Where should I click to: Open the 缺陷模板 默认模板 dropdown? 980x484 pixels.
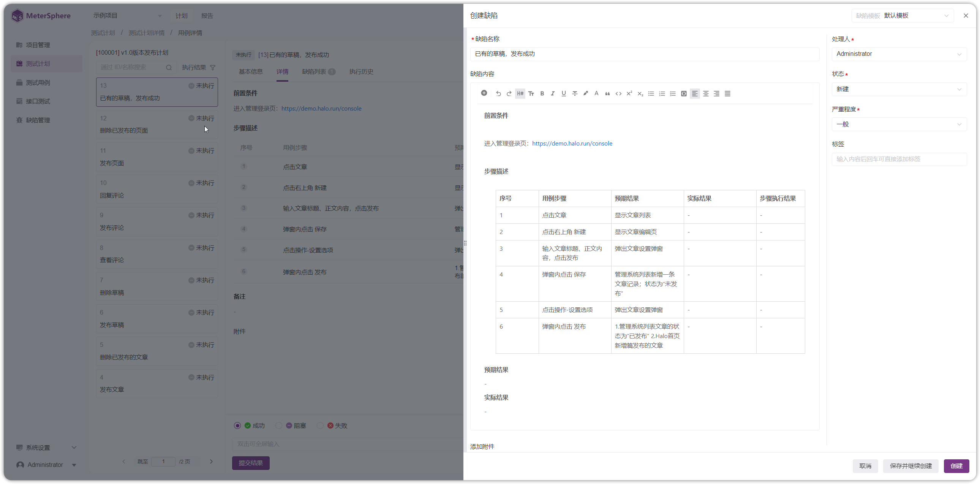[903, 16]
